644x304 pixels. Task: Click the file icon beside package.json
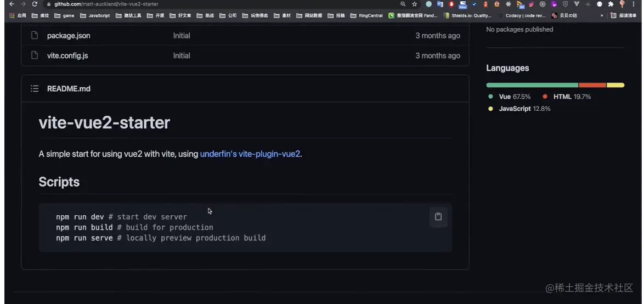(x=35, y=35)
